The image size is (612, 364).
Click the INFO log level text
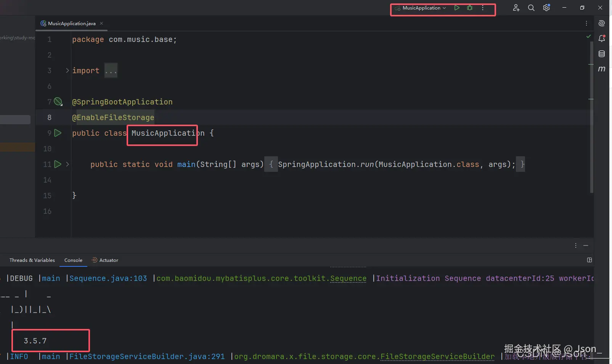coord(19,356)
